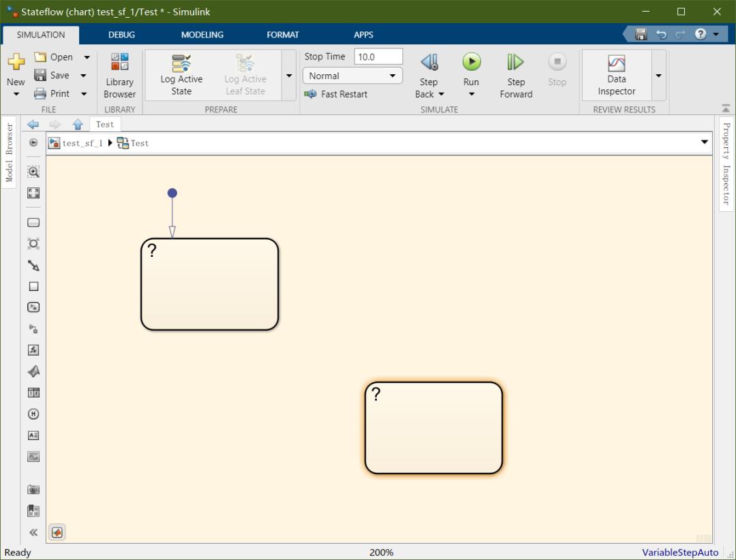
Task: Toggle the Log Active State option
Action: coord(181,75)
